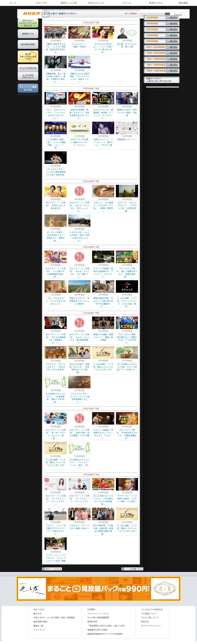Click the 再生がうまくいかない方はこちら button

[x=28, y=57]
